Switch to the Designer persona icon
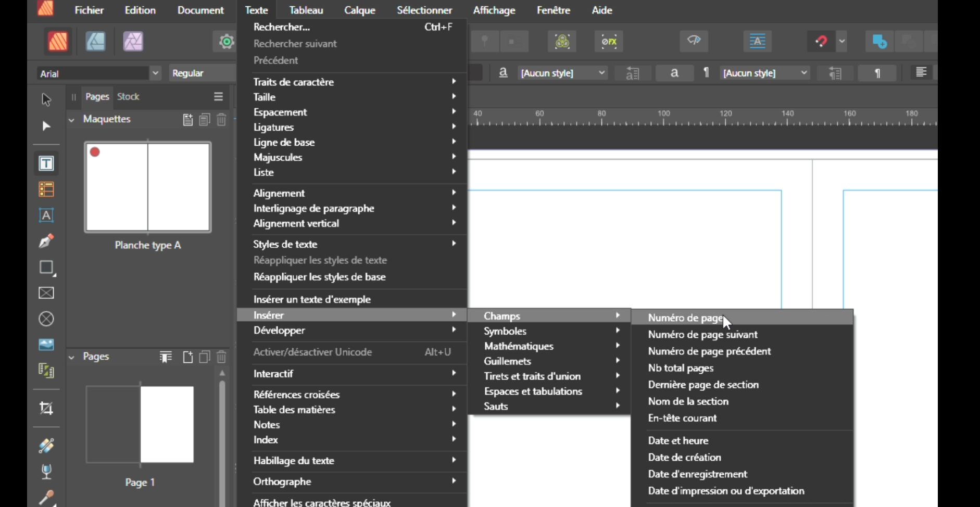Screen dimensions: 980x507 pos(95,42)
